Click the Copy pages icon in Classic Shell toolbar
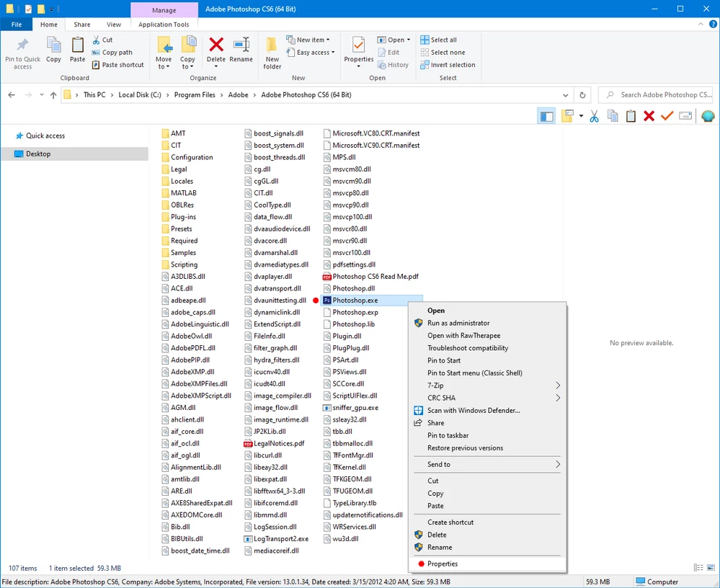 tap(613, 116)
